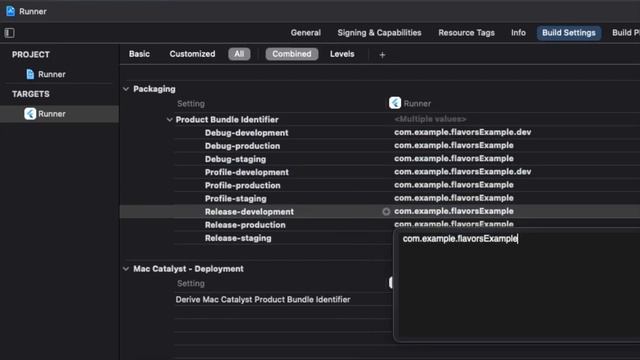Select the Debug-production configuration row

242,146
